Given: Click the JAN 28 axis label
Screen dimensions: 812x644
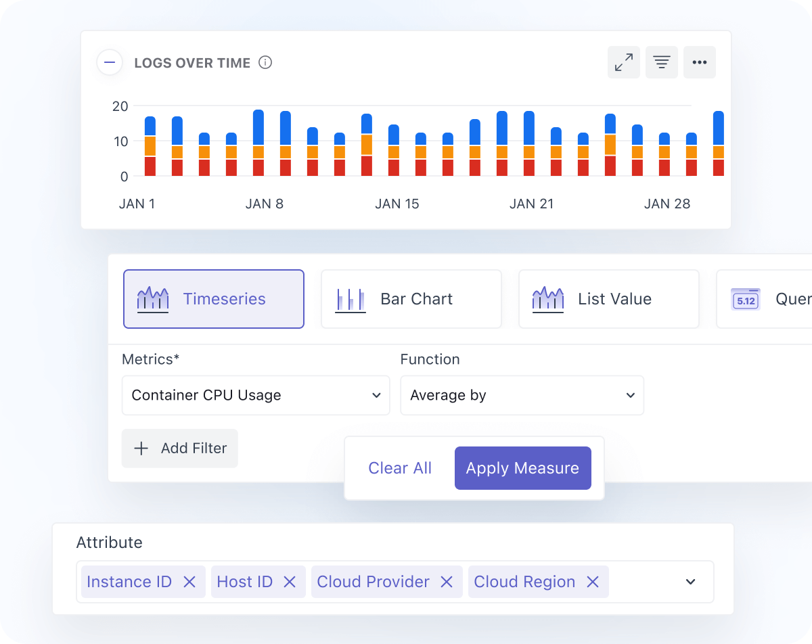Looking at the screenshot, I should (x=667, y=204).
